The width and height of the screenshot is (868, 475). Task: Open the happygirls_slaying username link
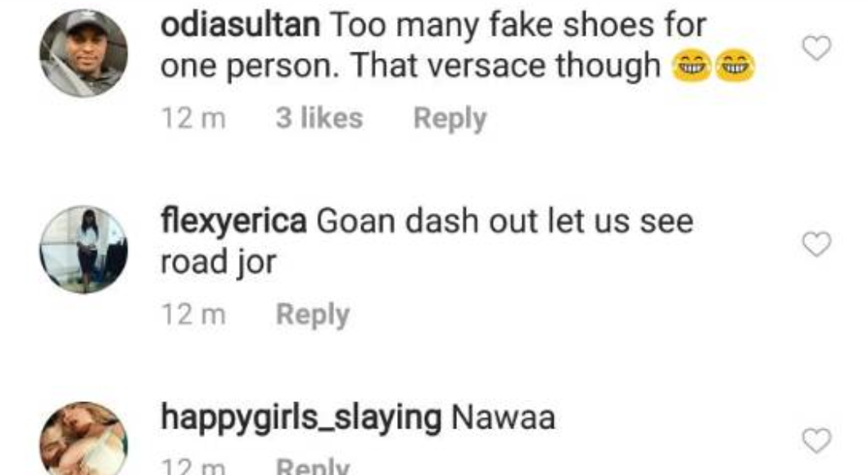pyautogui.click(x=301, y=418)
